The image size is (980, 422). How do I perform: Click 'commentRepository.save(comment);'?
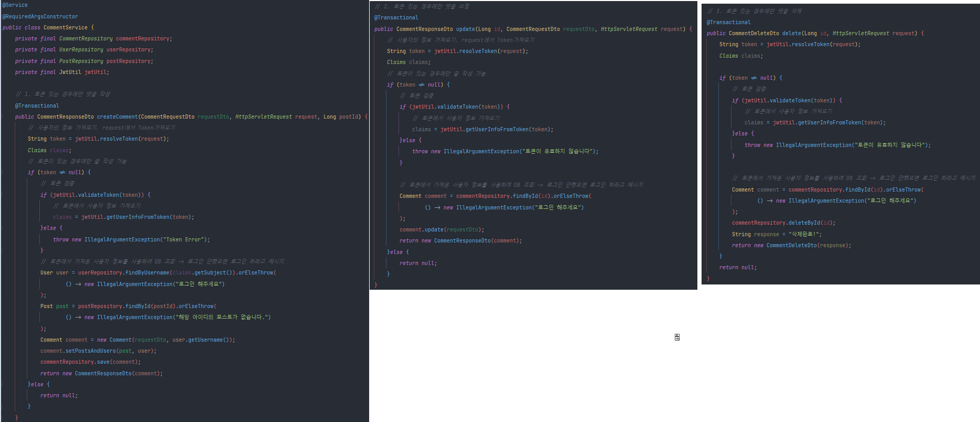[x=91, y=362]
